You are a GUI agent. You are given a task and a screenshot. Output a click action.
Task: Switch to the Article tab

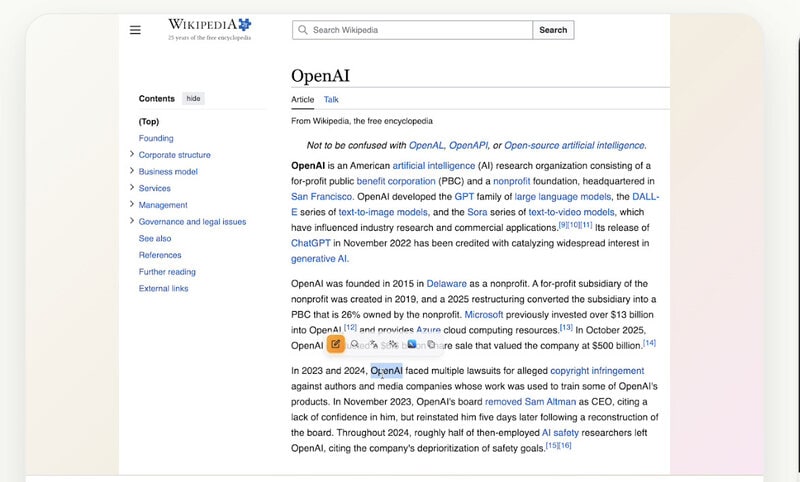(x=303, y=99)
